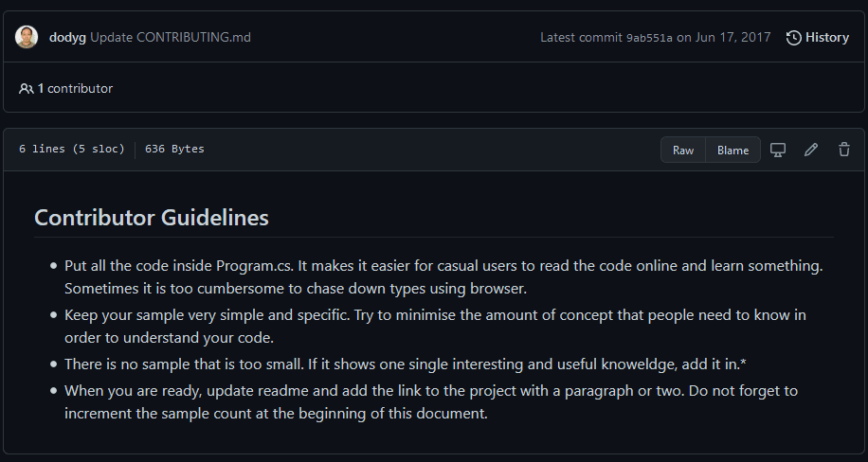Click the '6 lines (5 sloc)' text

point(72,150)
